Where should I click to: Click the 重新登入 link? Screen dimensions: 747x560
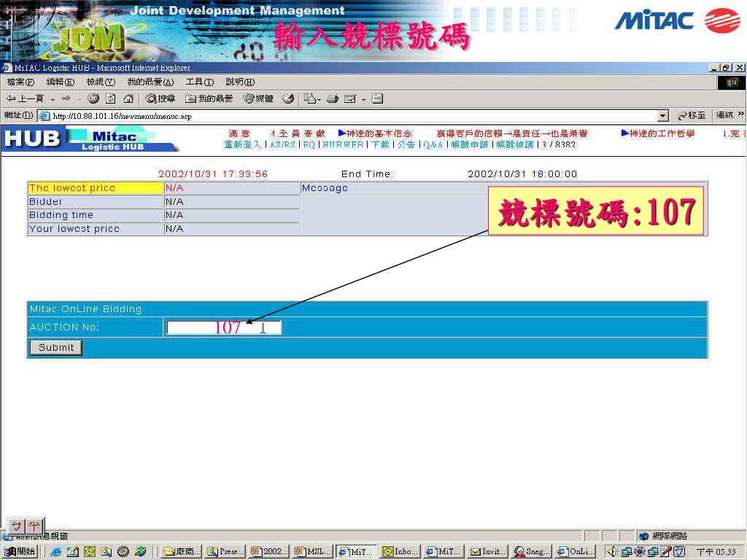pos(242,144)
